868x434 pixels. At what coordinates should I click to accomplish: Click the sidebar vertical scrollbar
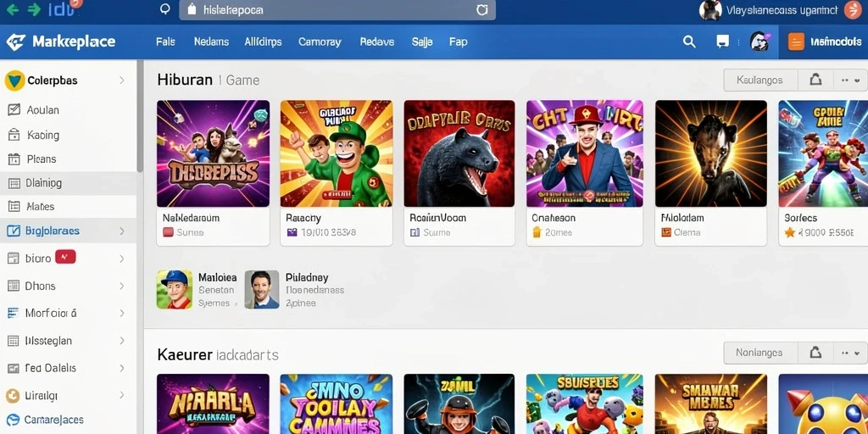[140, 116]
